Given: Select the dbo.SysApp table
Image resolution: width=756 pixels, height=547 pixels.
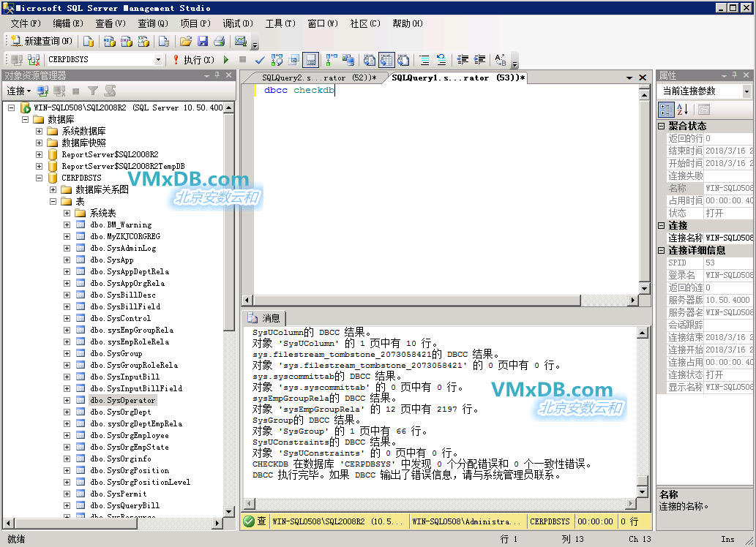Looking at the screenshot, I should 111,260.
